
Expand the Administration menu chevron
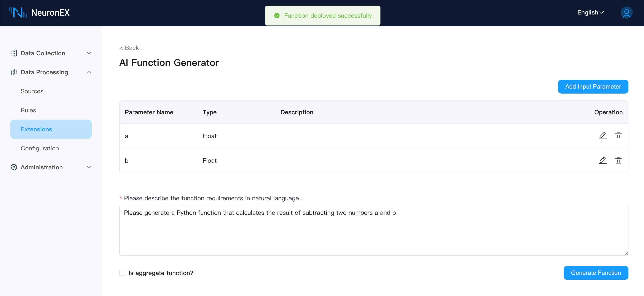89,167
